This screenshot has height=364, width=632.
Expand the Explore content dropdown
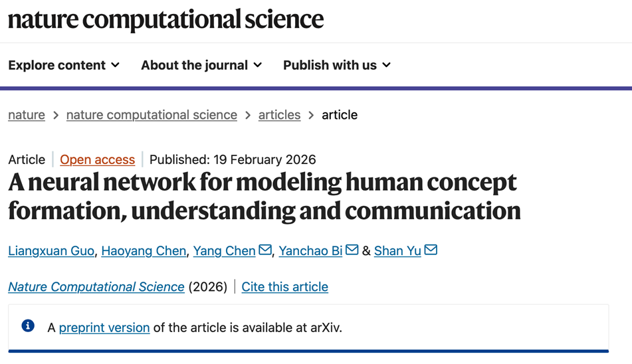(x=64, y=65)
